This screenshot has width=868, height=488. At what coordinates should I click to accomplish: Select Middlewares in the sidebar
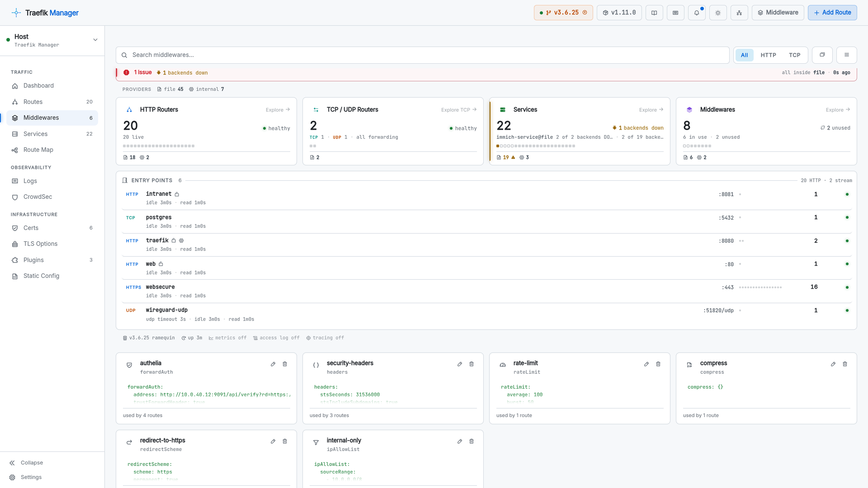click(52, 118)
